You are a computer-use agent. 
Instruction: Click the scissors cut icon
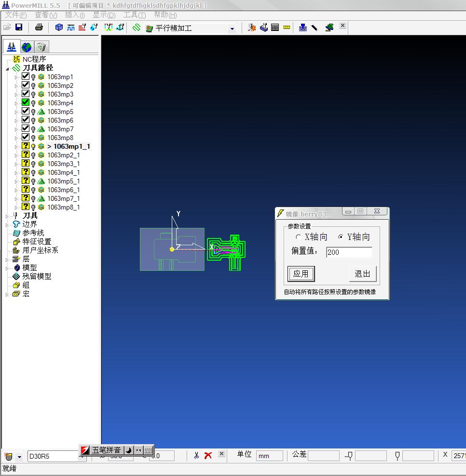coord(197,455)
